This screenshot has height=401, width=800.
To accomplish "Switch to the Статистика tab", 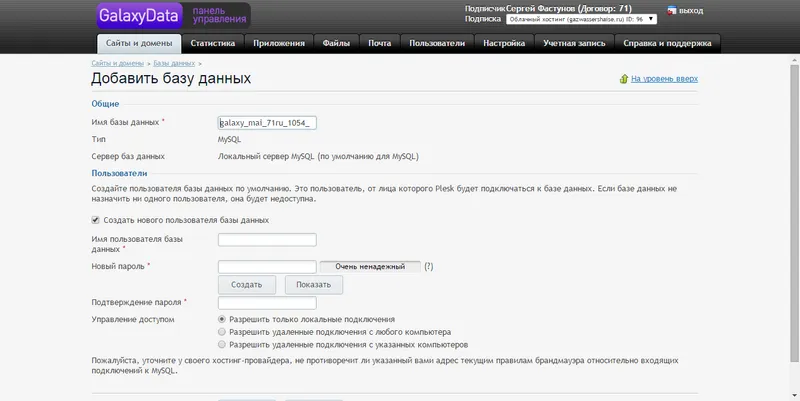I will [x=213, y=43].
